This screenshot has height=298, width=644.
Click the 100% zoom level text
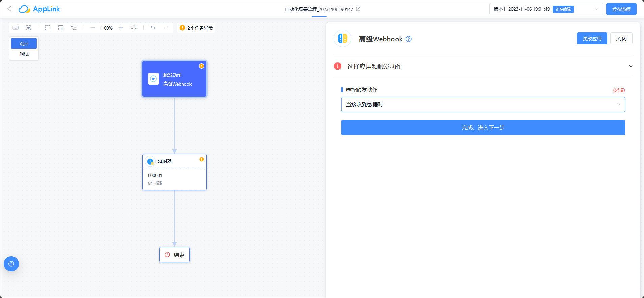point(107,28)
